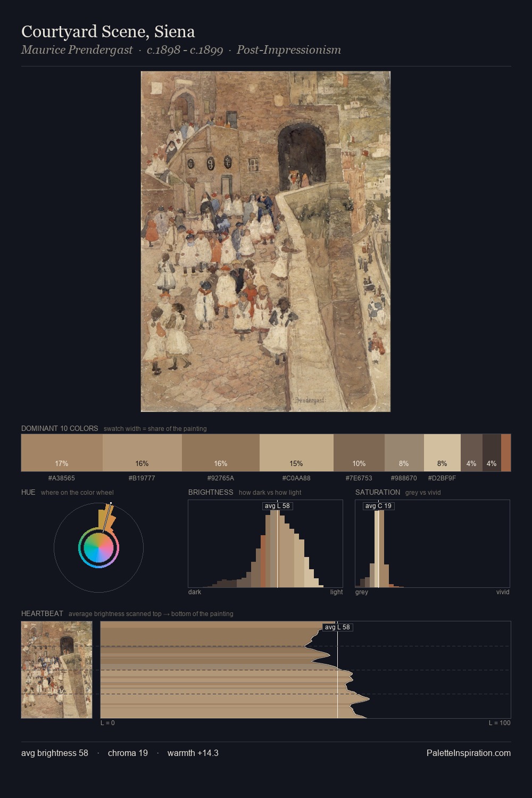Viewport: 532px width, 798px height.
Task: Click 'grey vs vivid' caption
Action: (423, 493)
